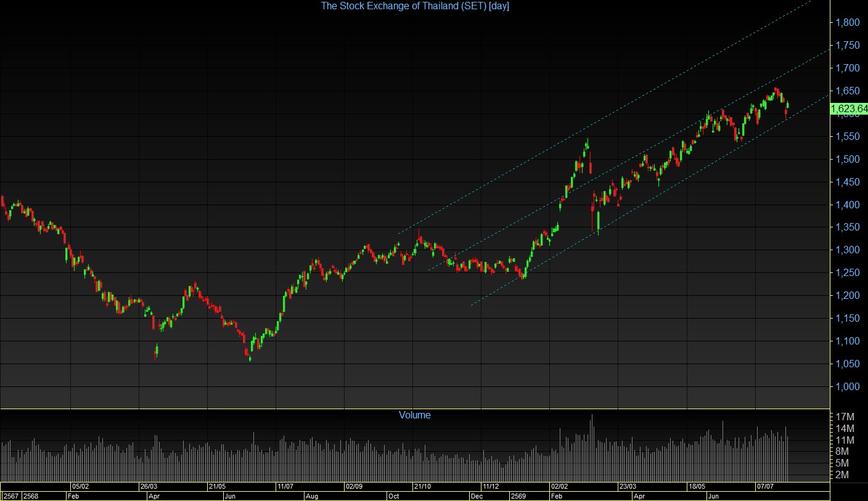Image resolution: width=868 pixels, height=501 pixels.
Task: Select the 11/07 date label
Action: 286,487
